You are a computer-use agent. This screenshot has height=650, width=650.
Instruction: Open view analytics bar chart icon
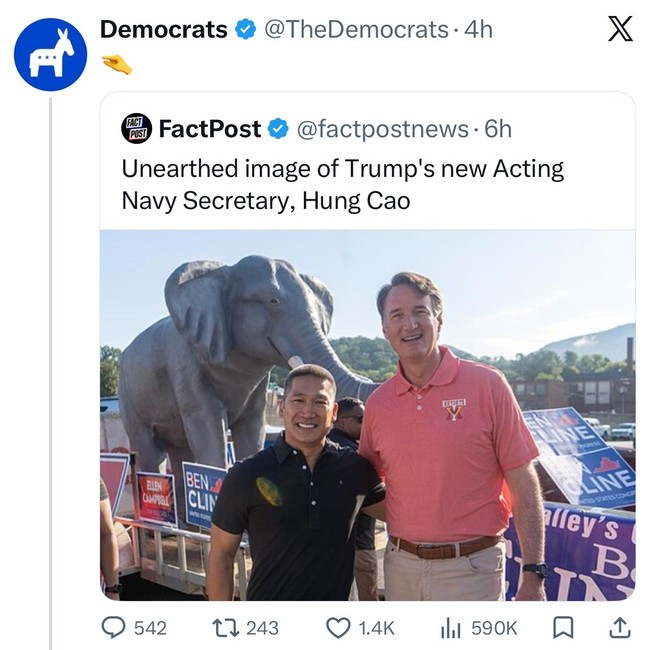[450, 628]
